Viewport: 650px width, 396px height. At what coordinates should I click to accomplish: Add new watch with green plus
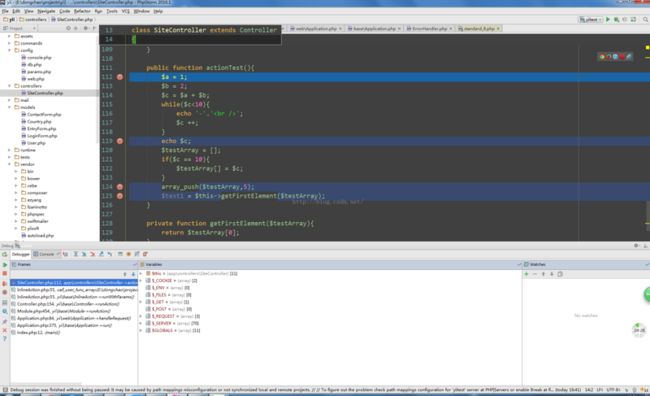click(x=526, y=274)
